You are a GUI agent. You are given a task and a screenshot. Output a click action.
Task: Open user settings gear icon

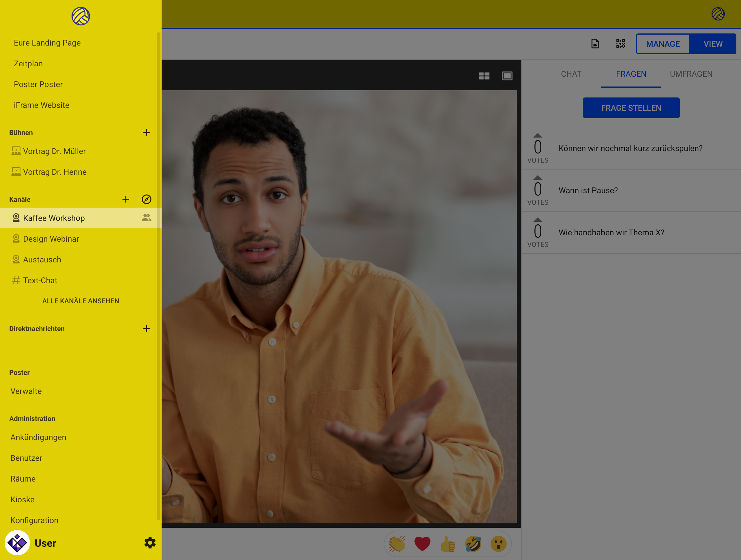[150, 543]
